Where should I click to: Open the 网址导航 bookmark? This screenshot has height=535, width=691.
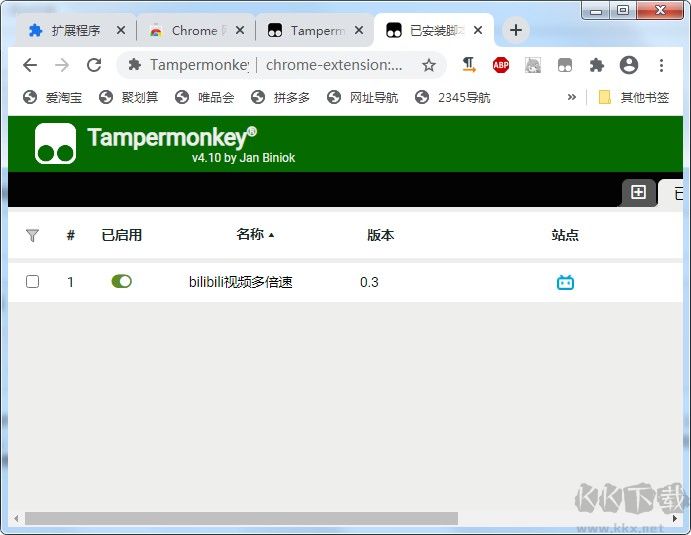[x=362, y=97]
